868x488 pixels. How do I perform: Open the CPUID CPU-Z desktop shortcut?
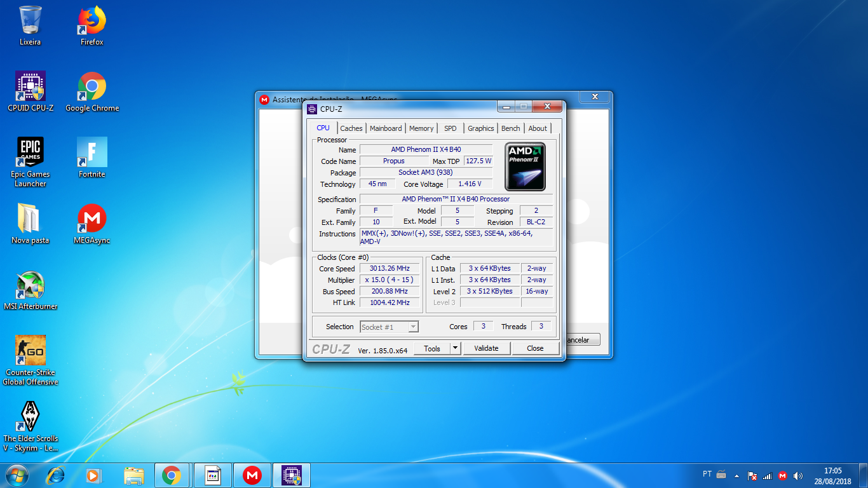click(30, 92)
